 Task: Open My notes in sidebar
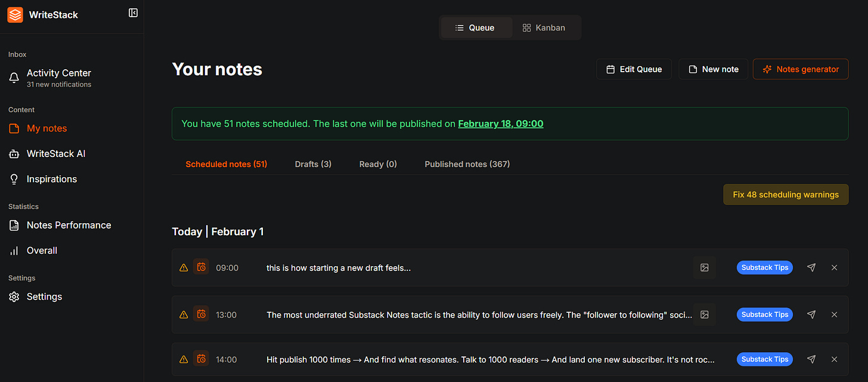coord(46,128)
